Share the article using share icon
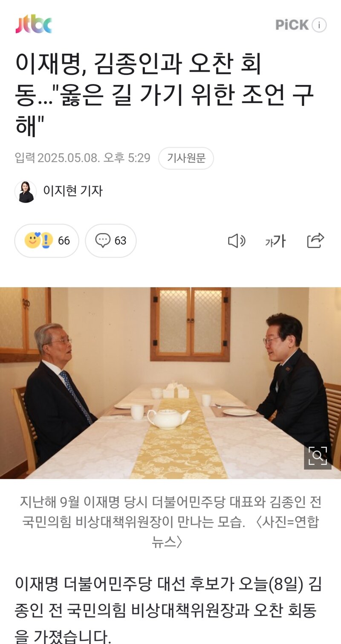This screenshot has width=341, height=644. (x=315, y=241)
